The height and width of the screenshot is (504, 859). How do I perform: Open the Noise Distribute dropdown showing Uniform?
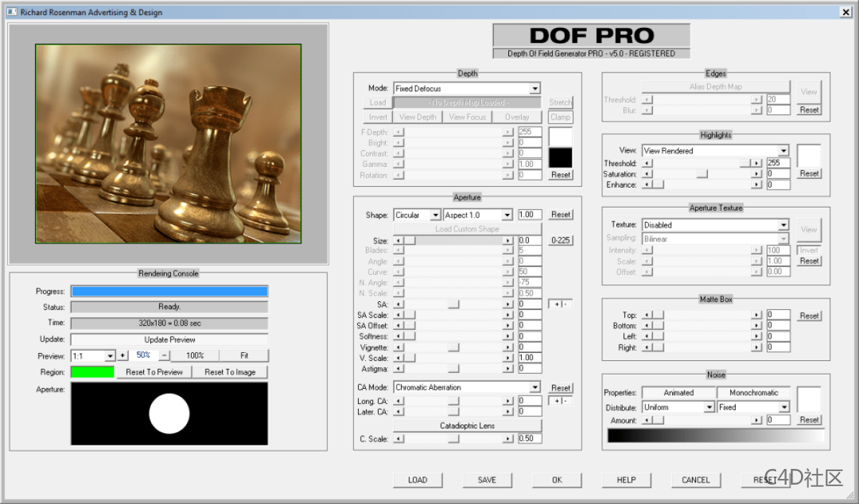click(677, 407)
